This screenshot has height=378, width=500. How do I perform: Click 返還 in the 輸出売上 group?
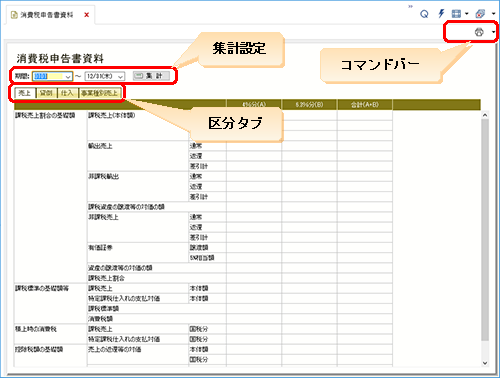pyautogui.click(x=196, y=156)
